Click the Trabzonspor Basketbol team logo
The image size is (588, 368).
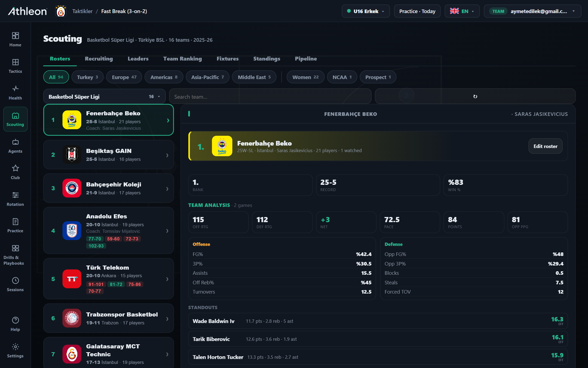point(72,318)
